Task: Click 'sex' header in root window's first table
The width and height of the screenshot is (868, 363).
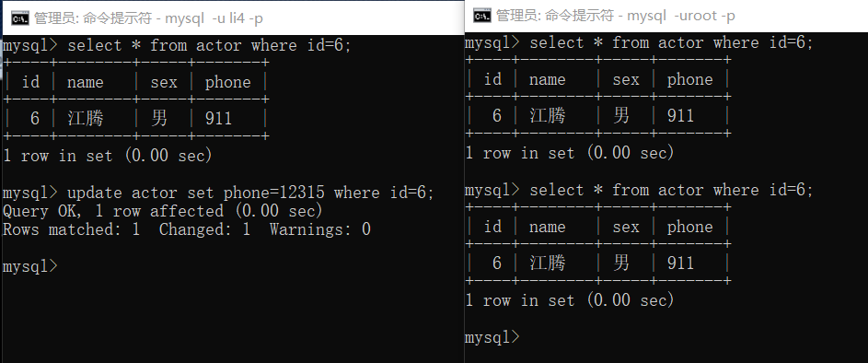Action: (626, 80)
